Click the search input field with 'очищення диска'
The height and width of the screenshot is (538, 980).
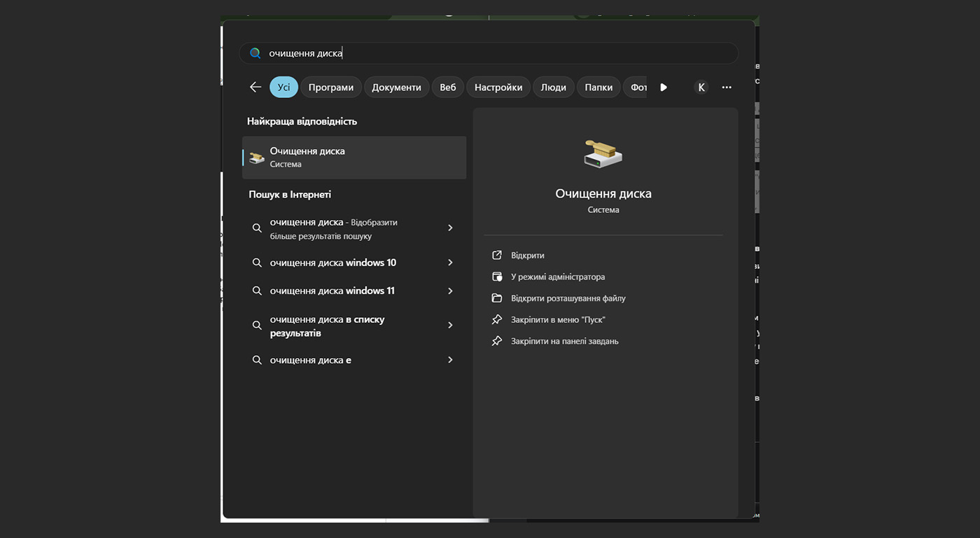(489, 53)
